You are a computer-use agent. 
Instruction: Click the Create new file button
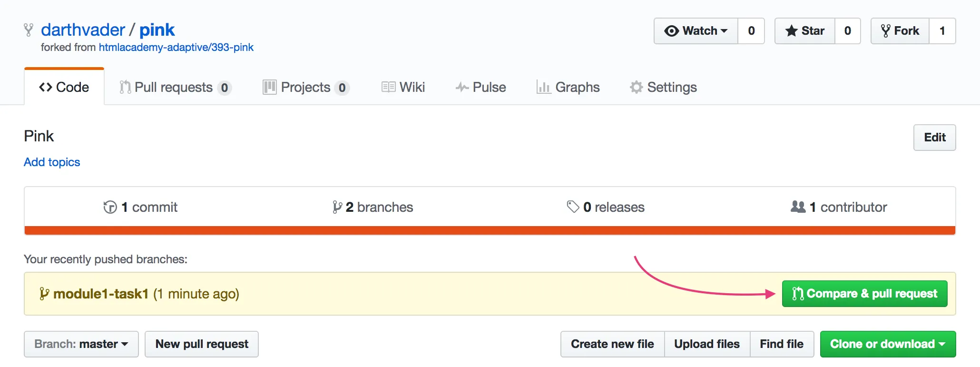[612, 344]
